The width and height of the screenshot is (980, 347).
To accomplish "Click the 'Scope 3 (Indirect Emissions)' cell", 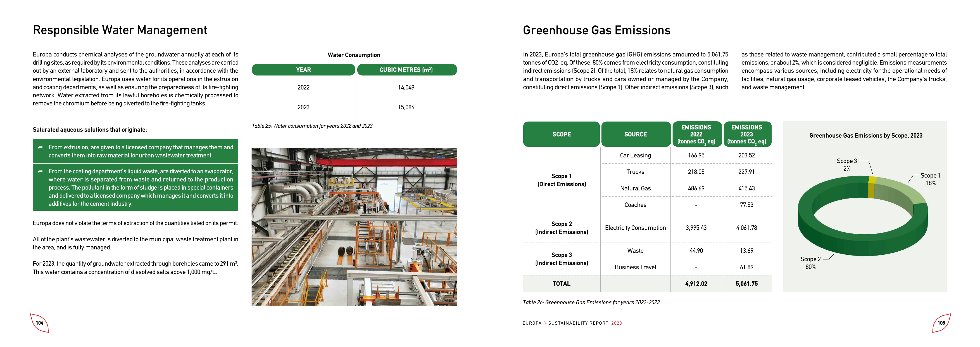I will [562, 259].
